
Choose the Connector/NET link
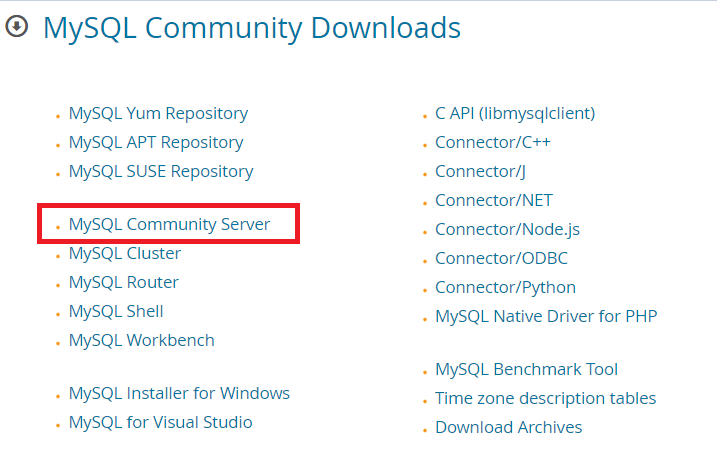493,200
